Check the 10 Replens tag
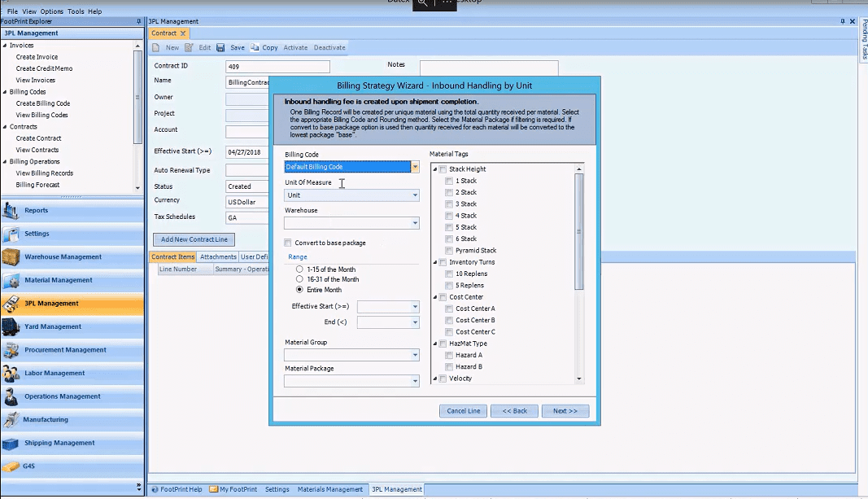 click(x=449, y=274)
